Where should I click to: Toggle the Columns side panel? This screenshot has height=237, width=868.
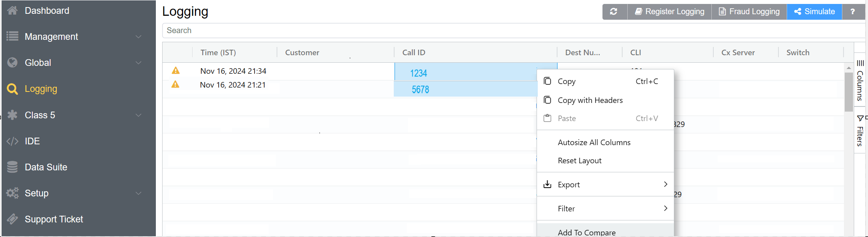click(860, 81)
